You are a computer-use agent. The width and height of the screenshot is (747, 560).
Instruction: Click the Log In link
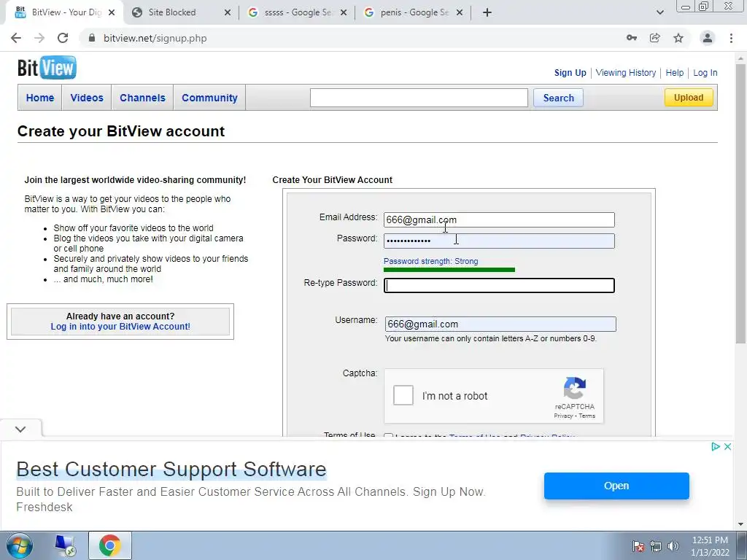[x=705, y=73]
